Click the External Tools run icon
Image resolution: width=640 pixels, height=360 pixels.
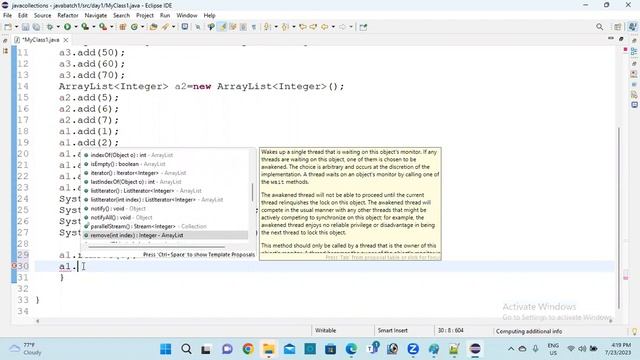(x=103, y=27)
